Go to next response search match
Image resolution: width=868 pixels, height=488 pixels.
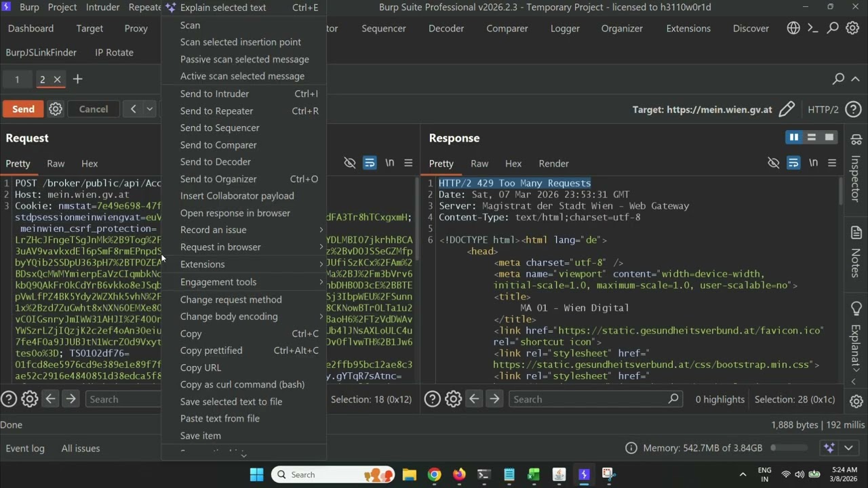(x=494, y=399)
